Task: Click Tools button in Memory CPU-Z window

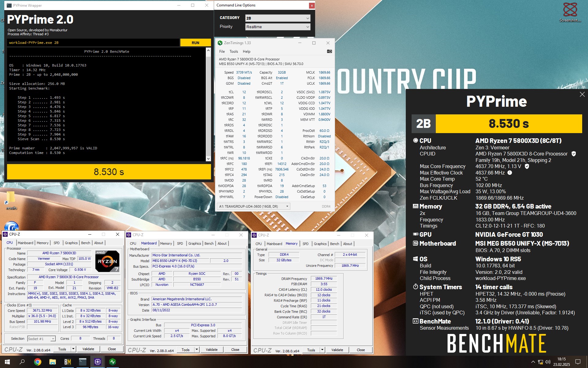Action: (311, 350)
